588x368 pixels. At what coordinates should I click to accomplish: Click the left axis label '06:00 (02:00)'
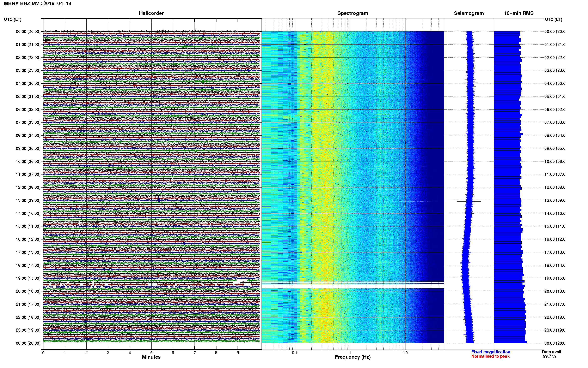coord(28,109)
